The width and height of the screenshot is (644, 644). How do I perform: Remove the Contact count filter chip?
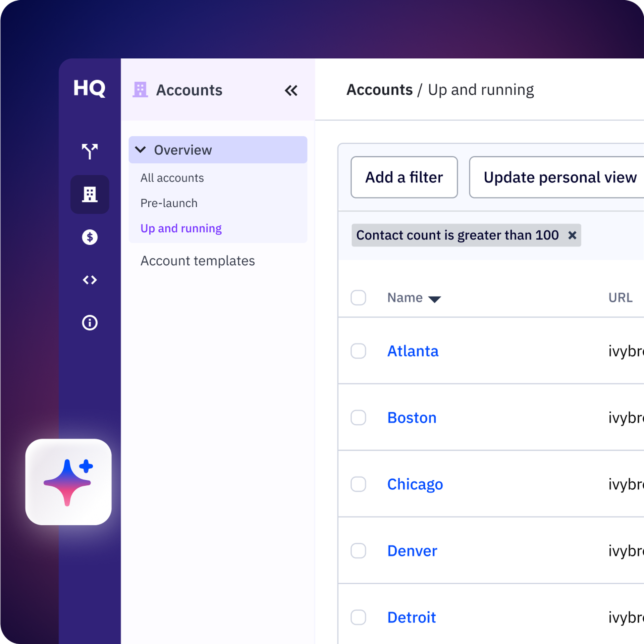point(572,235)
